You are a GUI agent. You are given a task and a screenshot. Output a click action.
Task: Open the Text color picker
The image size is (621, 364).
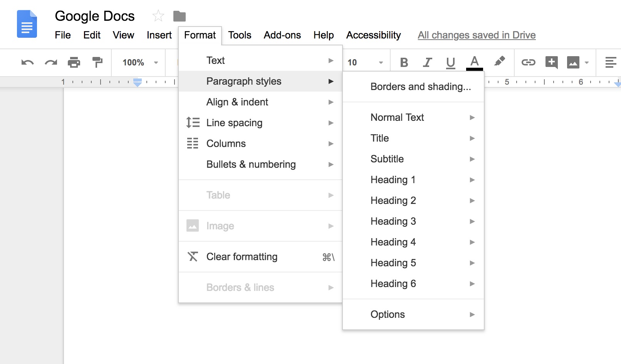[475, 62]
